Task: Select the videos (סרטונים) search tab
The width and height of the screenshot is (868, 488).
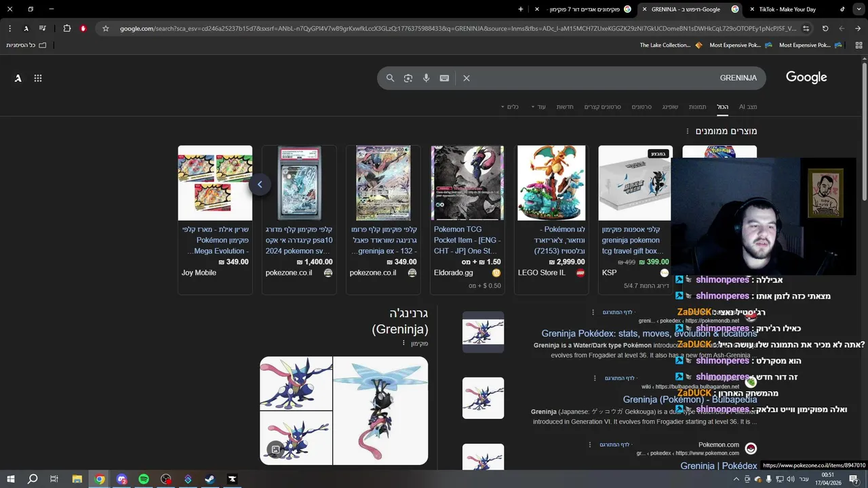Action: [x=642, y=107]
